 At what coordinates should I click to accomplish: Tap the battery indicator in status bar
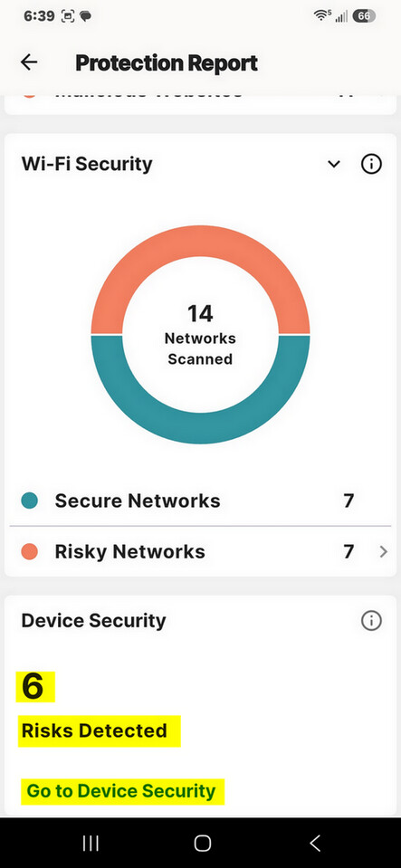364,16
